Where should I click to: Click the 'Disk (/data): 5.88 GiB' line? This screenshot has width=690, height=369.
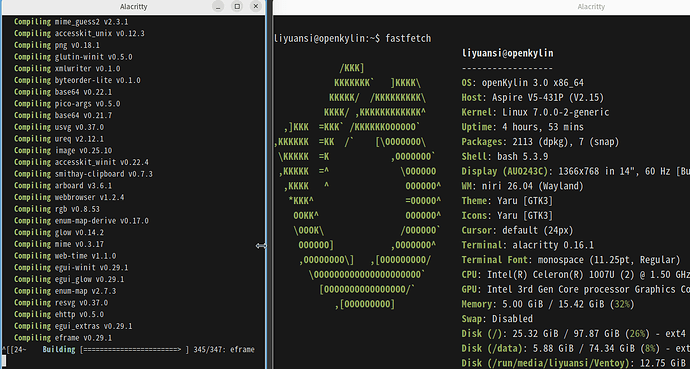pos(576,348)
